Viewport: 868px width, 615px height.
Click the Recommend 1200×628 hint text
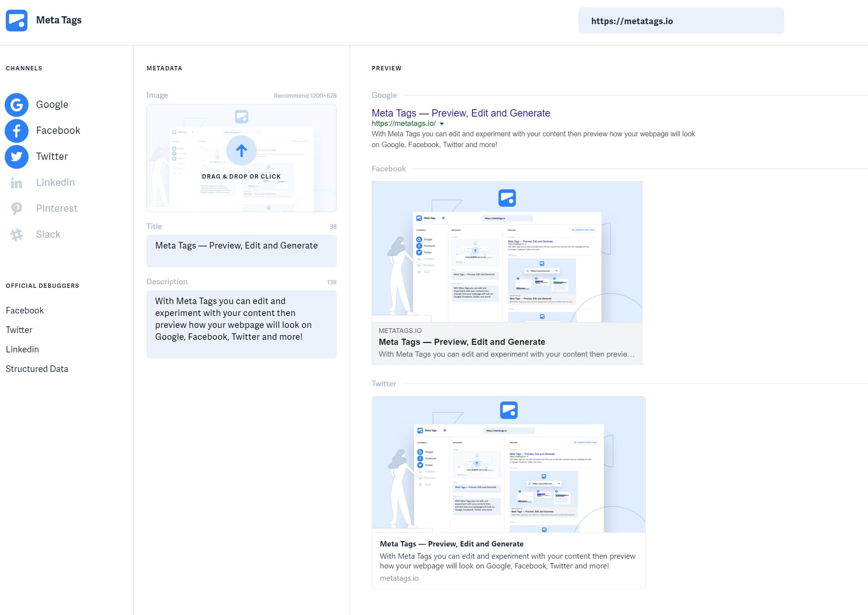(305, 96)
